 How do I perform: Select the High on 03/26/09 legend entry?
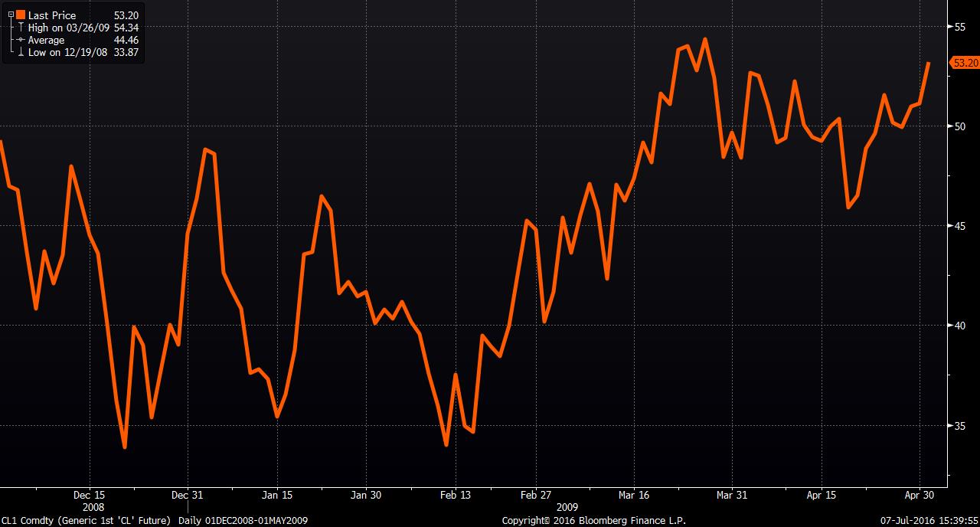(67, 28)
